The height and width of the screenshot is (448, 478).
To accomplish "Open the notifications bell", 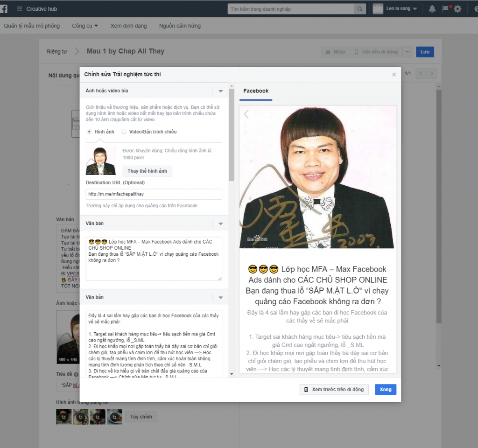I will click(x=432, y=9).
